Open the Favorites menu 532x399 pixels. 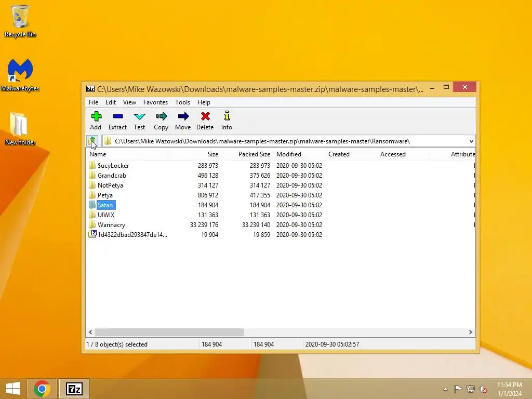pos(155,102)
